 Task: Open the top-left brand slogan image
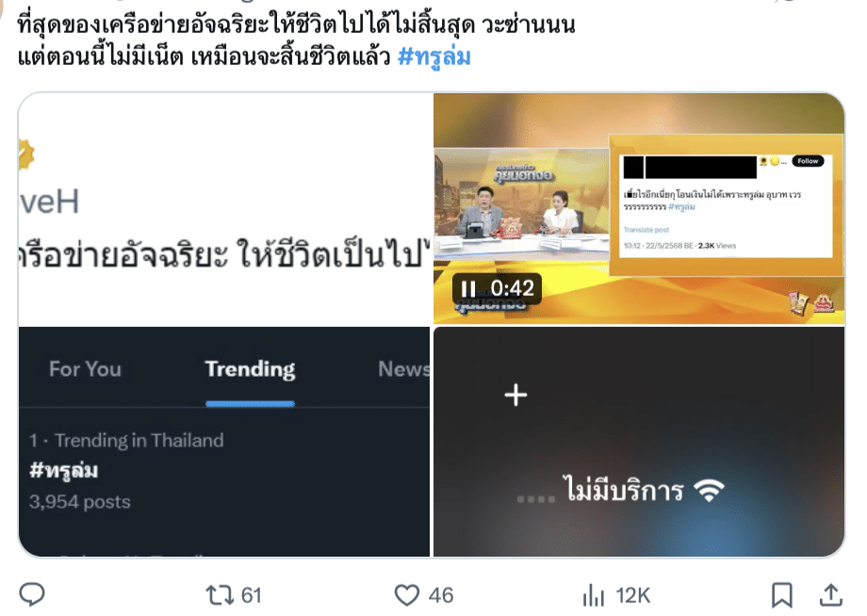click(224, 209)
